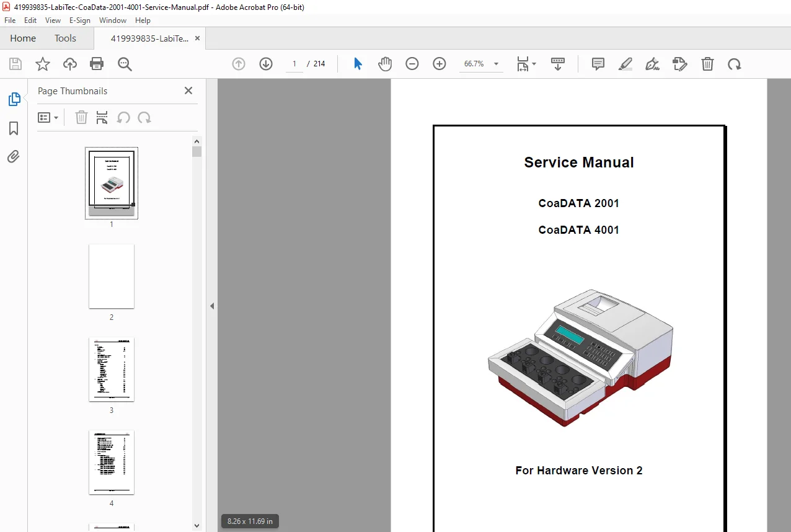Click the thumbnails scroll down arrow
Screen dimensions: 791x532
point(197,526)
